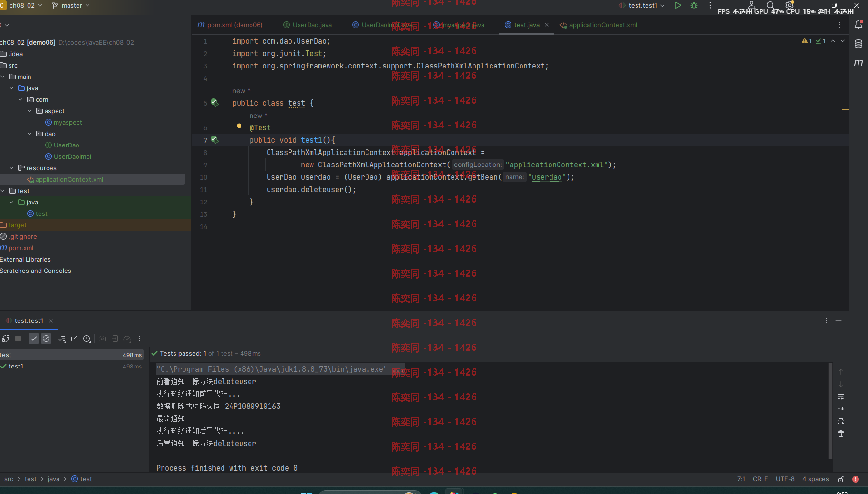The height and width of the screenshot is (494, 868).
Task: Open IDE settings gear icon
Action: point(790,5)
